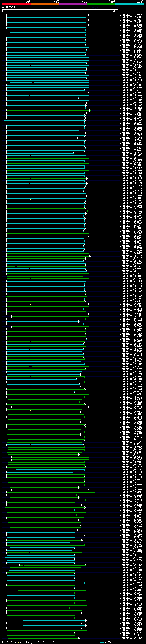Select hit label UniRef100_B3S343
The width and height of the screenshot is (146, 644).
tap(131, 72)
